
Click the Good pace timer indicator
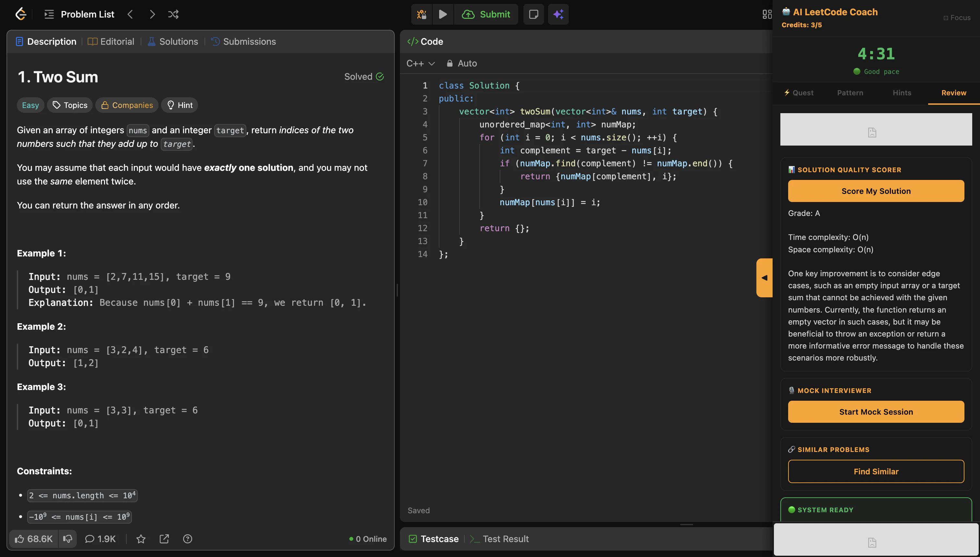876,71
